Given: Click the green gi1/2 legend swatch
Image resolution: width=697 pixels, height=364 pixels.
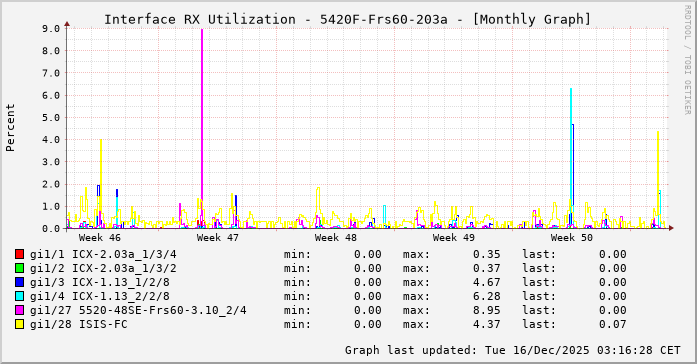Looking at the screenshot, I should [19, 268].
